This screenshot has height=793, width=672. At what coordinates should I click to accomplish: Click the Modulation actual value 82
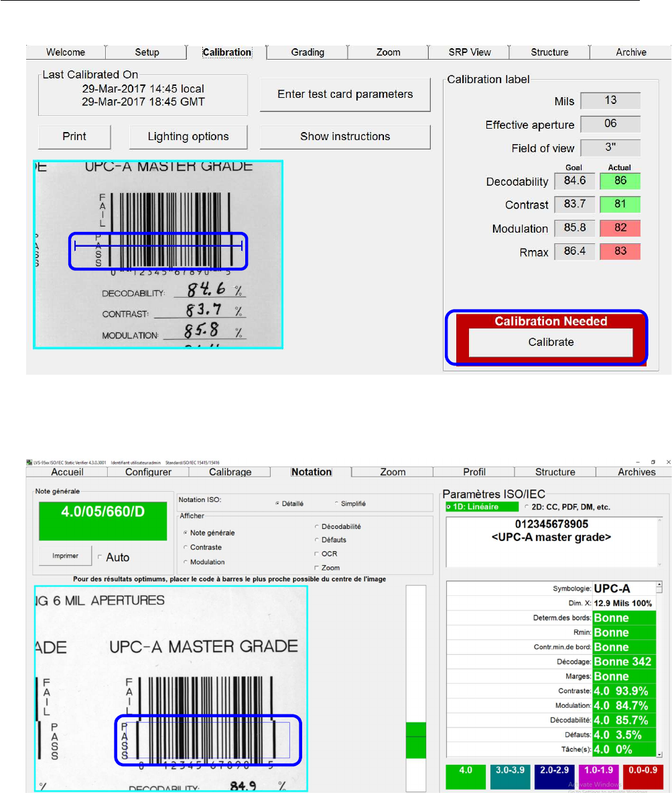click(620, 228)
